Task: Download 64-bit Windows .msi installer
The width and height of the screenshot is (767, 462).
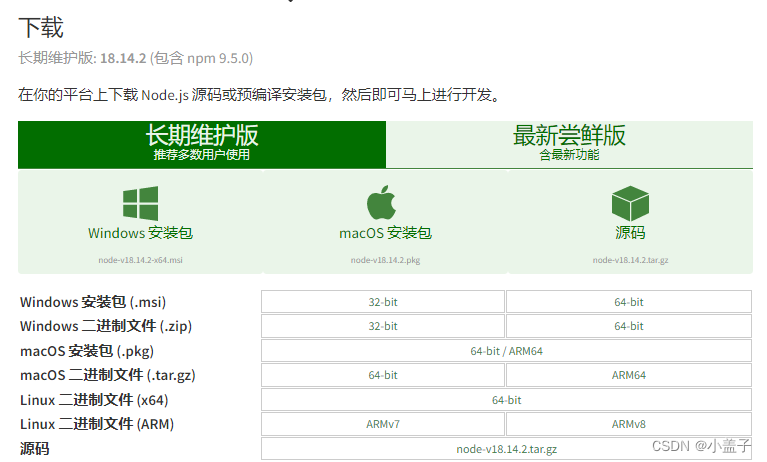Action: pyautogui.click(x=629, y=302)
